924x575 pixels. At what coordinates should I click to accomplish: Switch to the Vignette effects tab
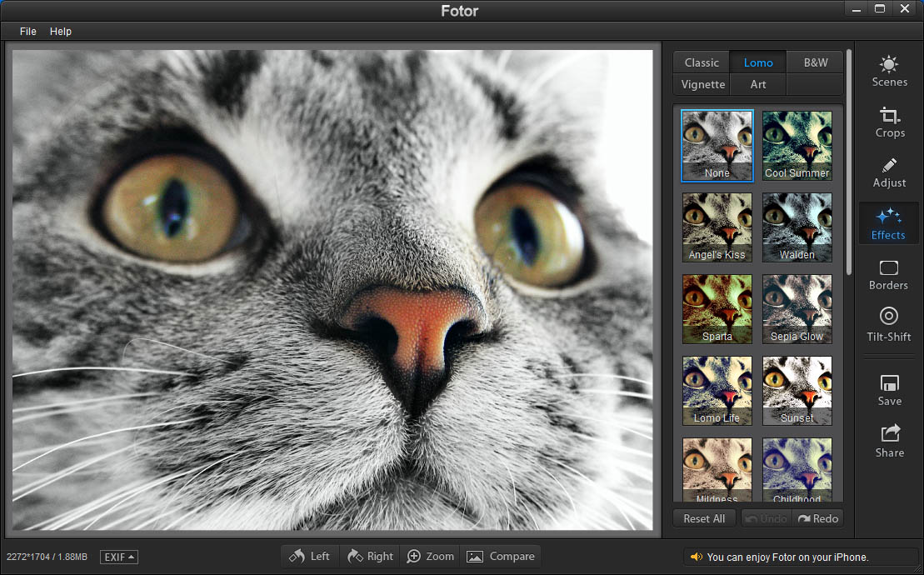[x=702, y=84]
